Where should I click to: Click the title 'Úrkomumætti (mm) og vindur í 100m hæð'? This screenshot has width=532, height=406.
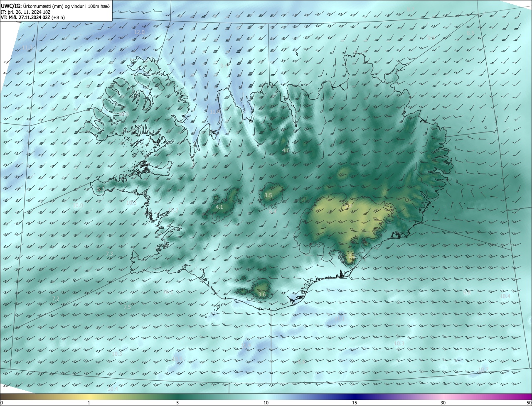pos(66,6)
